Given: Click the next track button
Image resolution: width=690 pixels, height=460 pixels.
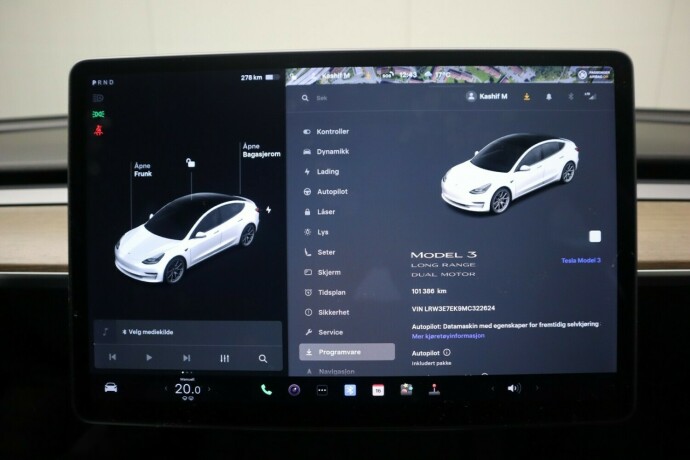Looking at the screenshot, I should 187,358.
